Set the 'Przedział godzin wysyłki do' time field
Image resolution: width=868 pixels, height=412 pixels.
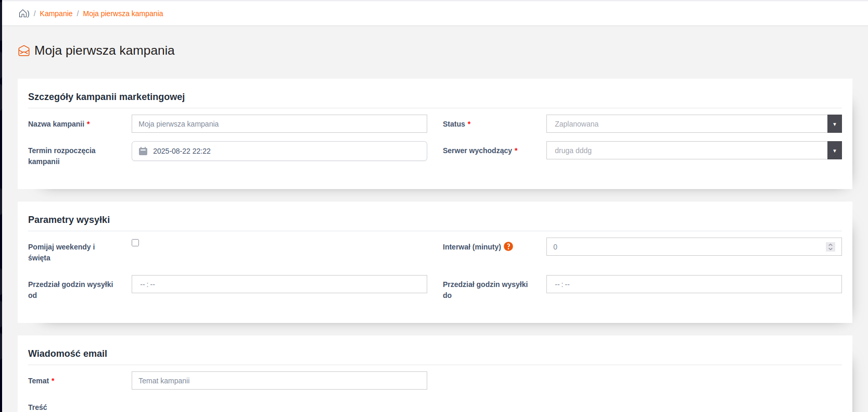pos(694,284)
